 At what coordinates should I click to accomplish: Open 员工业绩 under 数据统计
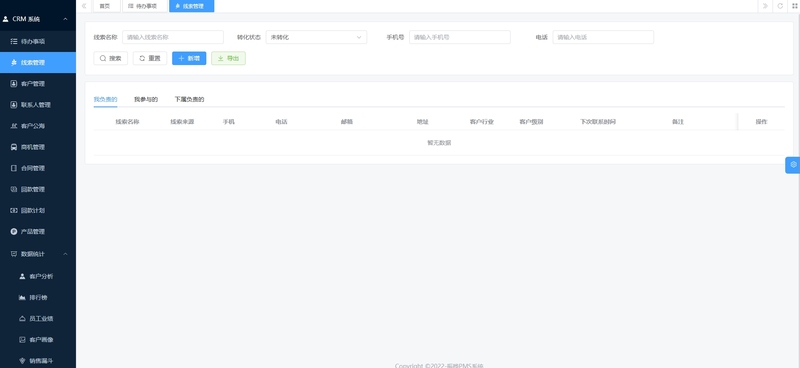tap(38, 318)
